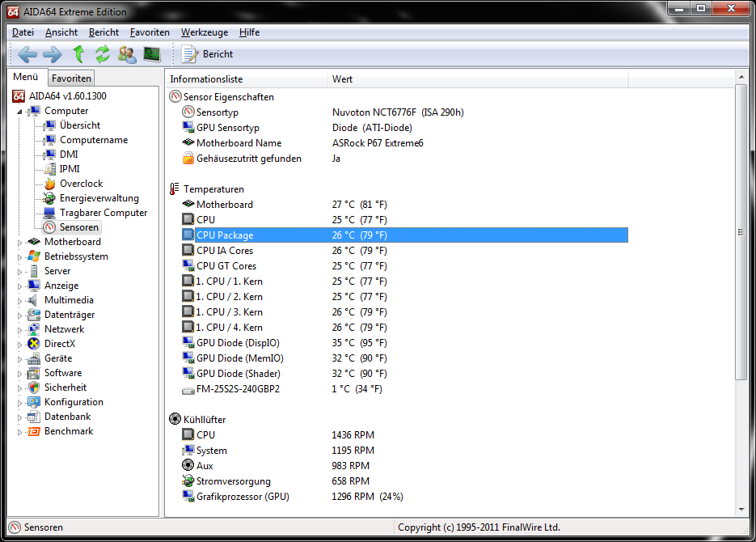Screen dimensions: 756x542
Task: Expand the Motherboard tree node
Action: [x=19, y=243]
